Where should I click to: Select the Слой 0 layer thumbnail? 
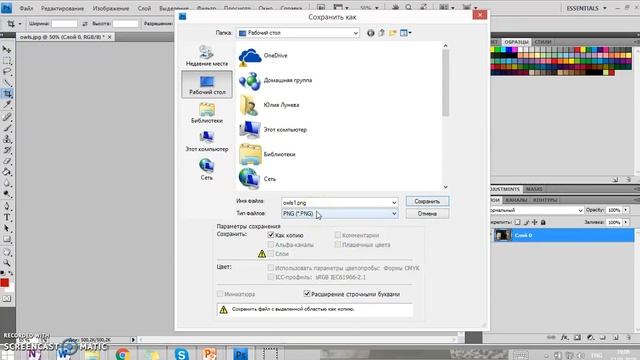tap(503, 235)
